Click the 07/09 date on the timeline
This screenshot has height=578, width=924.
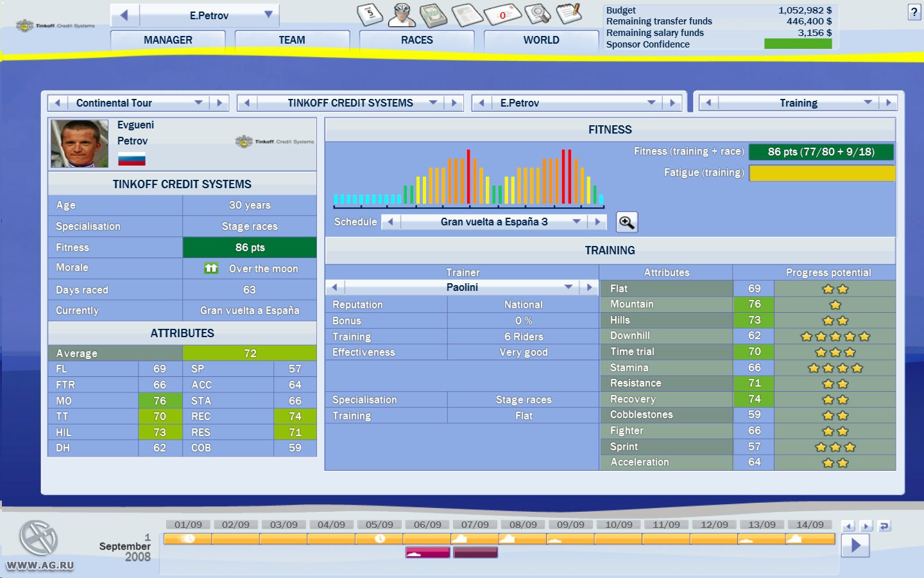coord(475,525)
